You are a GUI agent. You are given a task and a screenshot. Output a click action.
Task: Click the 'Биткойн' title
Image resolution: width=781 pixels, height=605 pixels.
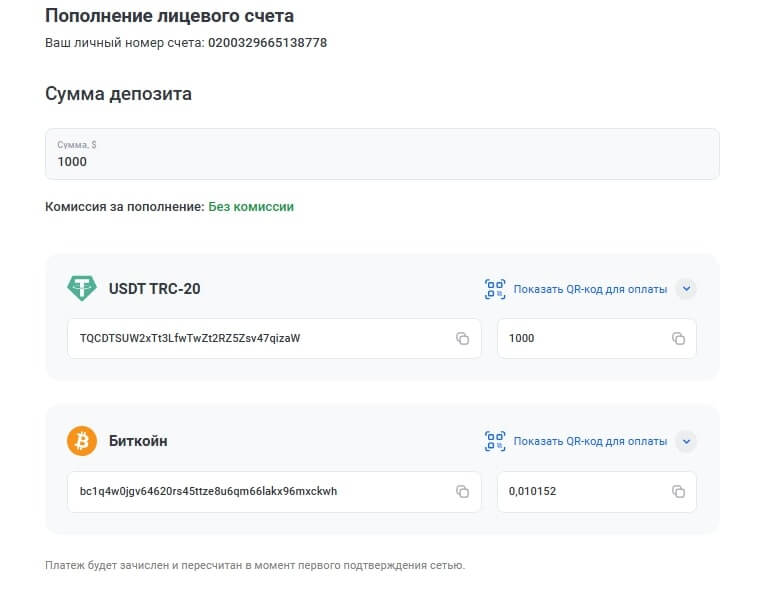[138, 441]
